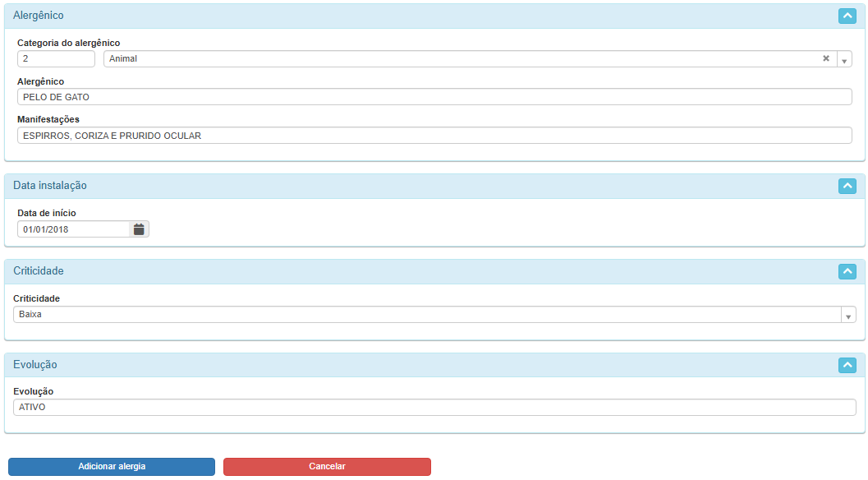Click the category code field containing 2
This screenshot has width=868, height=480.
[56, 59]
